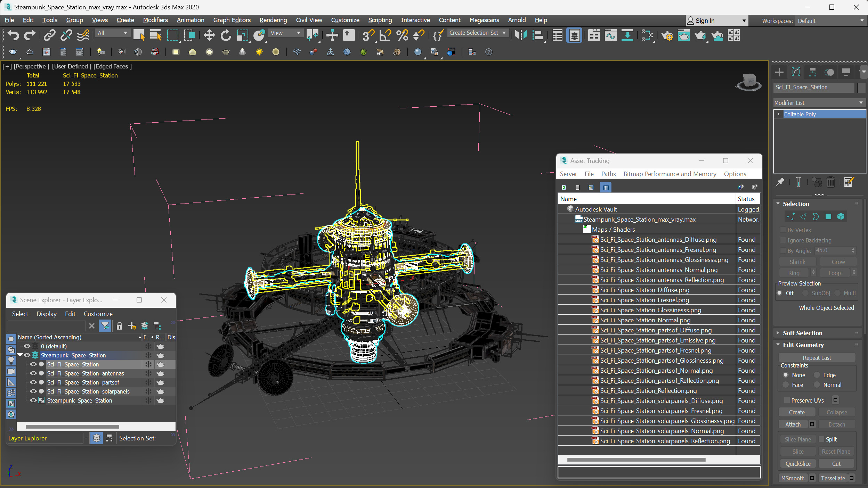
Task: Toggle the Percent Snap icon
Action: (402, 35)
